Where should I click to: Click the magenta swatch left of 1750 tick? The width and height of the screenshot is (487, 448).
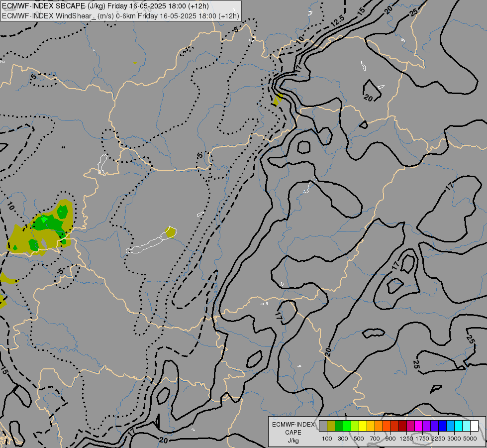click(x=419, y=426)
